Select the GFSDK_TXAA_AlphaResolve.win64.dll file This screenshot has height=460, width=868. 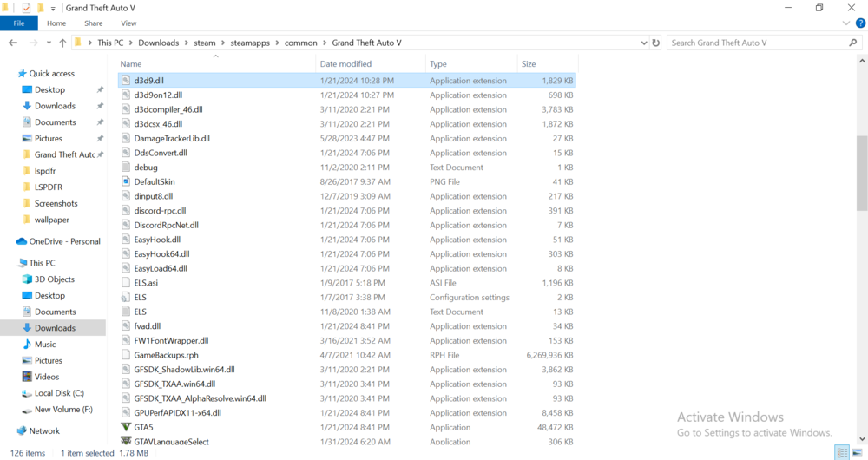[200, 398]
